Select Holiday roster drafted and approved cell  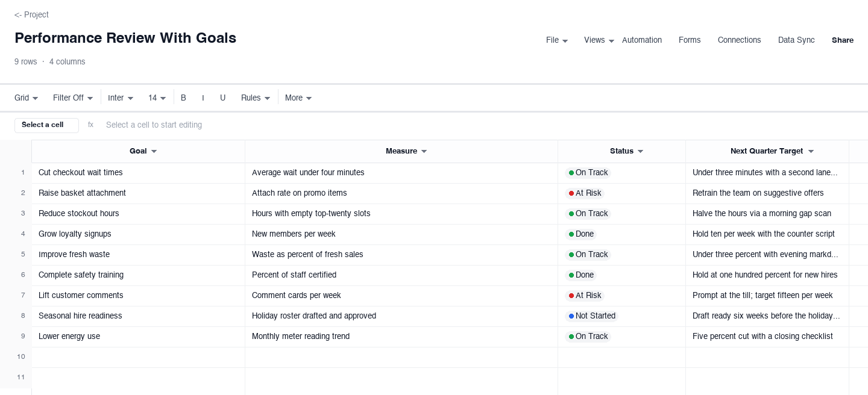401,316
